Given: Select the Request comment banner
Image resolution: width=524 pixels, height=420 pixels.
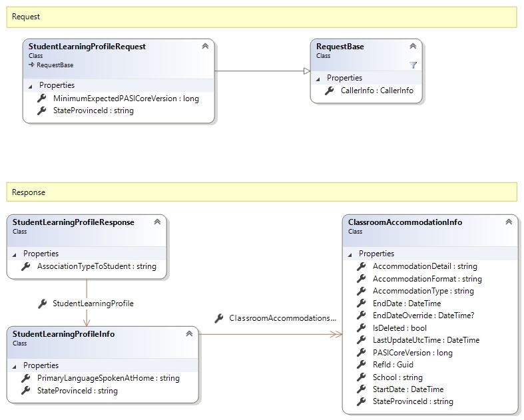Looking at the screenshot, I should pyautogui.click(x=261, y=17).
